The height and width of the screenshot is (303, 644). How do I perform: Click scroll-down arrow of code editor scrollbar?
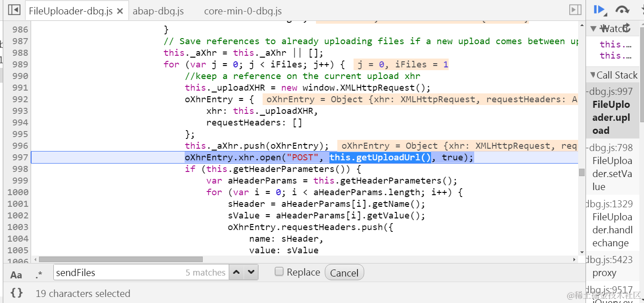[581, 253]
